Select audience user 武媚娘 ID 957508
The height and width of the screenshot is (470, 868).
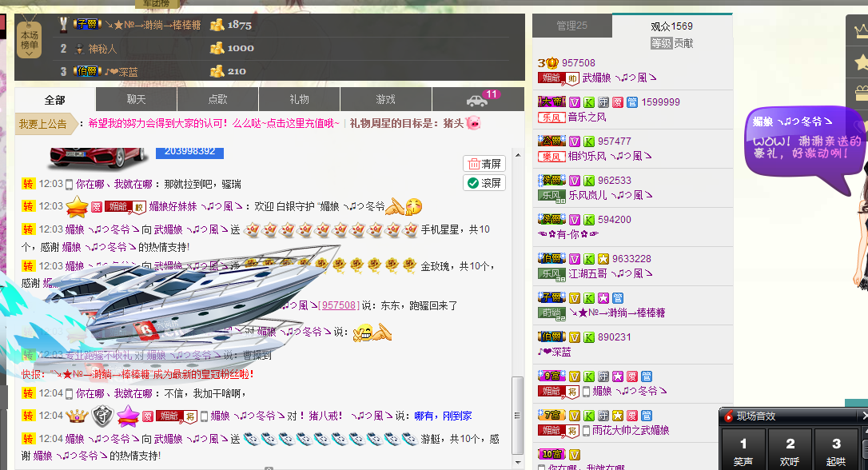pos(633,71)
